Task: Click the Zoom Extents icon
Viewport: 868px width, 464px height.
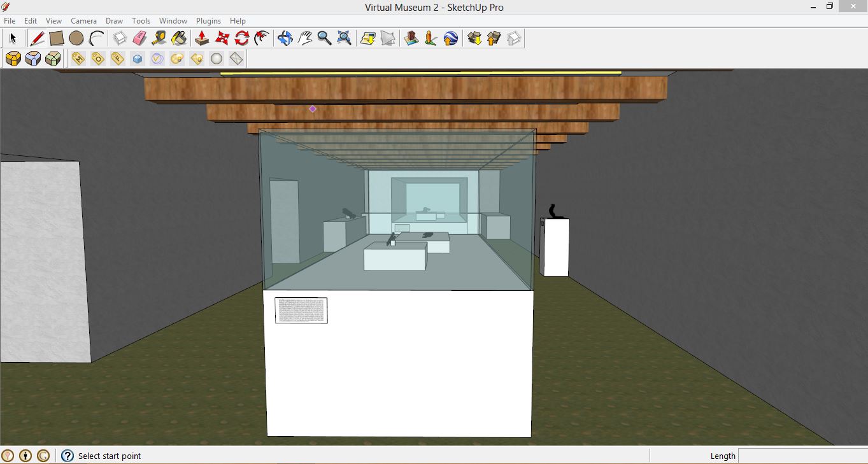Action: (x=344, y=39)
